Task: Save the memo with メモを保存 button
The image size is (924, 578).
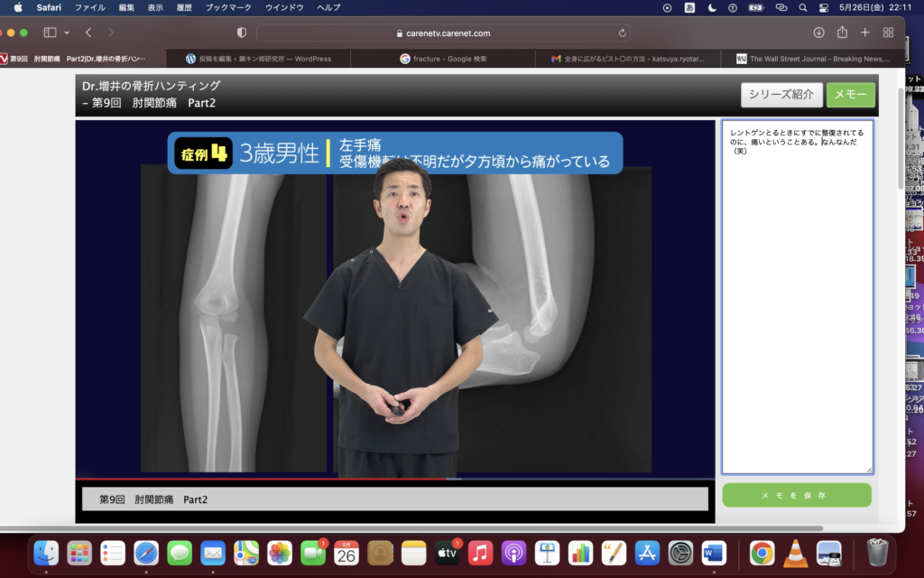Action: pos(796,496)
